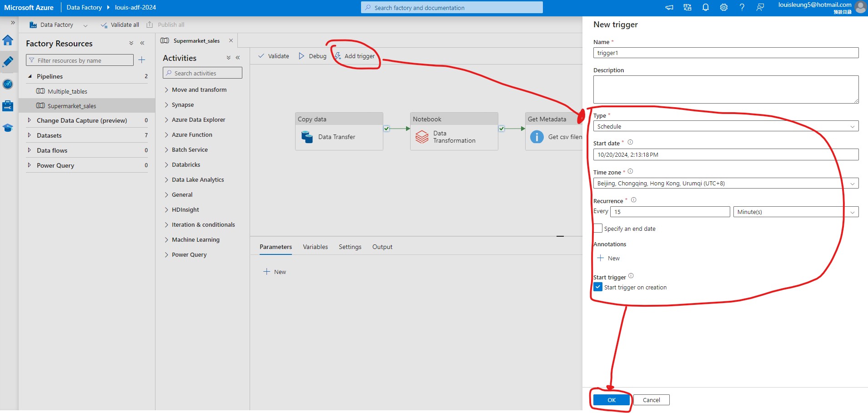Enable Specify an end date checkbox

tap(597, 228)
